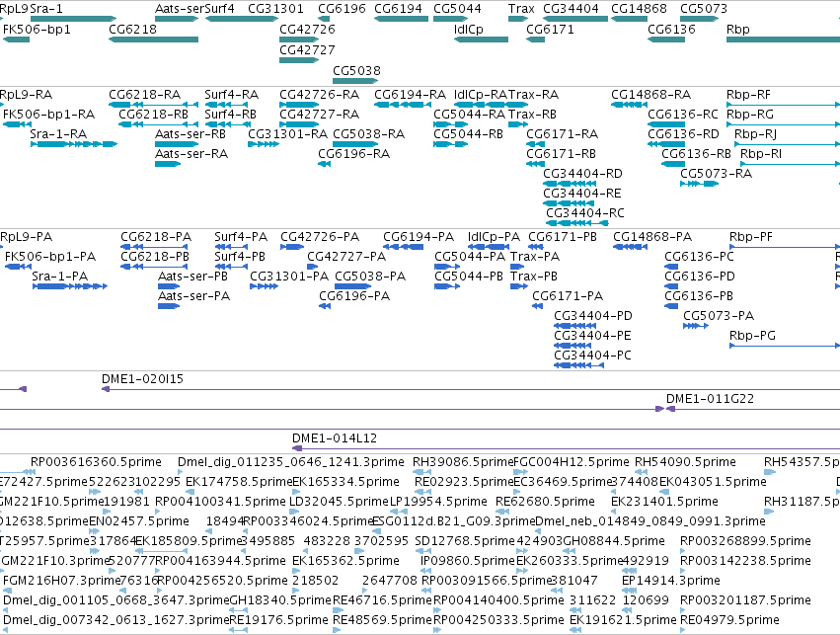This screenshot has height=635, width=840.
Task: Select the CG14868 gene arrow
Action: pos(630,19)
